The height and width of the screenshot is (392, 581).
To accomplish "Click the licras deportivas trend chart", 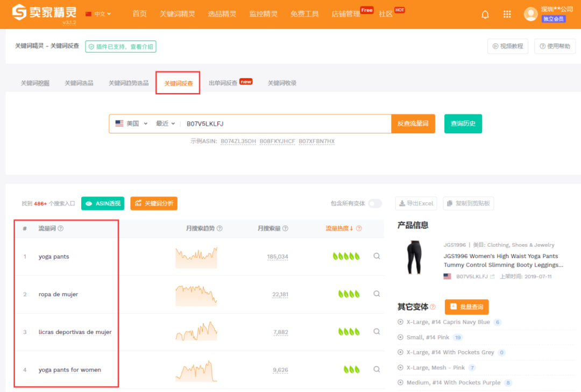I will [196, 331].
